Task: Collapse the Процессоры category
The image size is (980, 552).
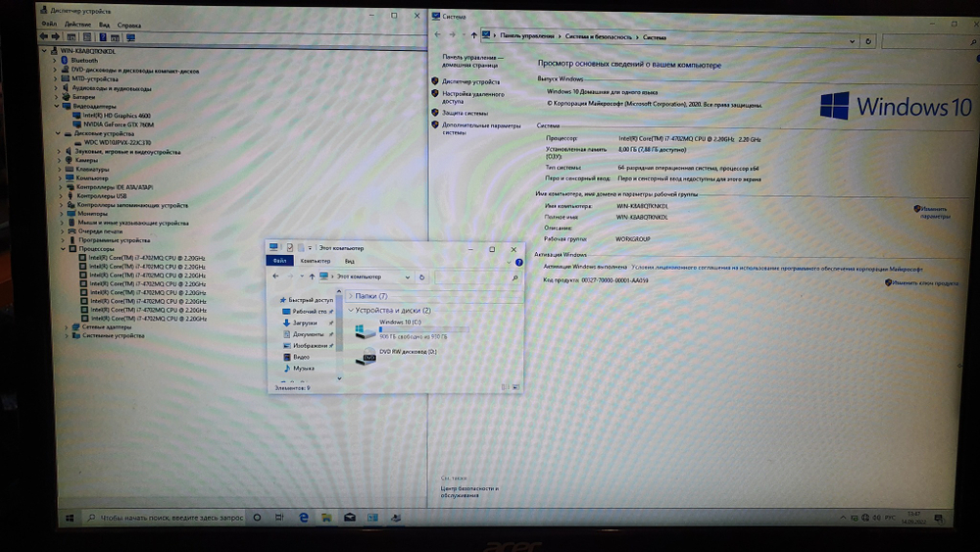Action: 63,249
